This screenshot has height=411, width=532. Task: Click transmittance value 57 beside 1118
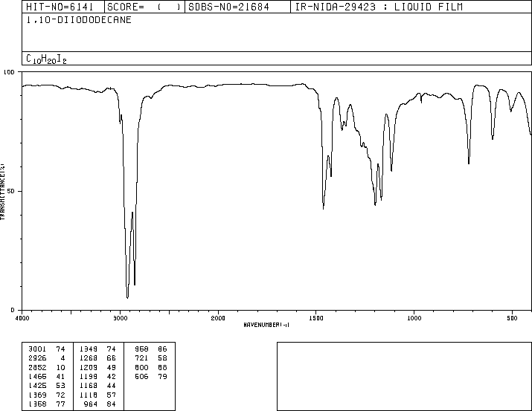pyautogui.click(x=112, y=395)
